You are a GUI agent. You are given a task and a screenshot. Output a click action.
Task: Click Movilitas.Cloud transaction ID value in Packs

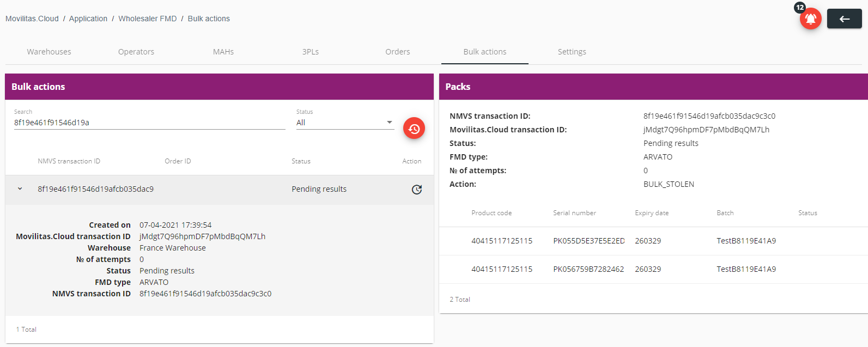(707, 130)
